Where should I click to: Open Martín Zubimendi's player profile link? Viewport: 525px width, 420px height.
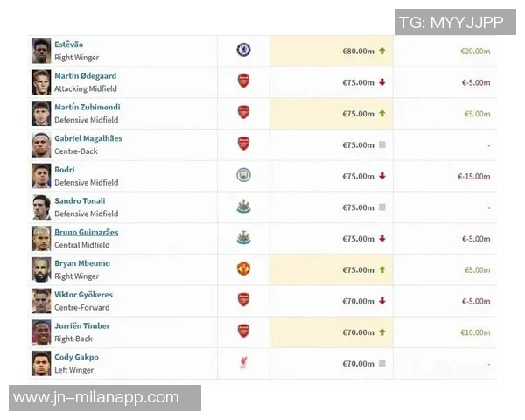coord(87,107)
